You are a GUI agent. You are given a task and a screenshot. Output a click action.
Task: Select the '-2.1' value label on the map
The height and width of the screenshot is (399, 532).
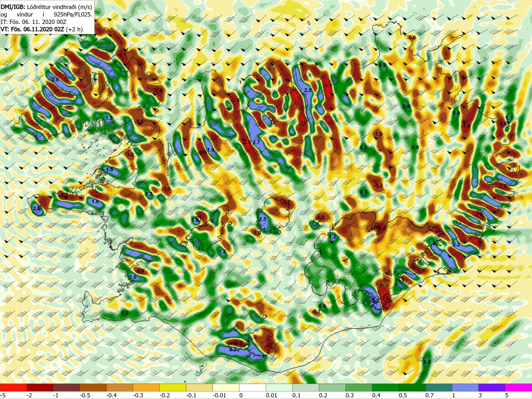(x=122, y=55)
